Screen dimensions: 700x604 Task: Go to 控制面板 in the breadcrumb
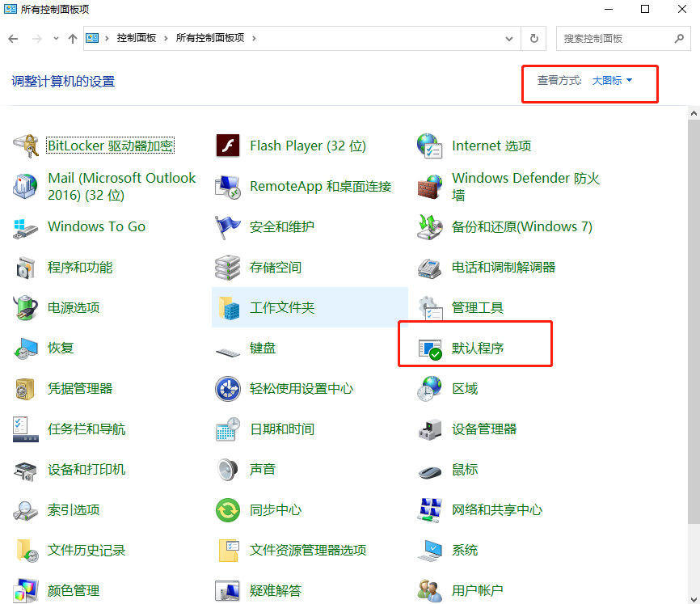[x=136, y=38]
